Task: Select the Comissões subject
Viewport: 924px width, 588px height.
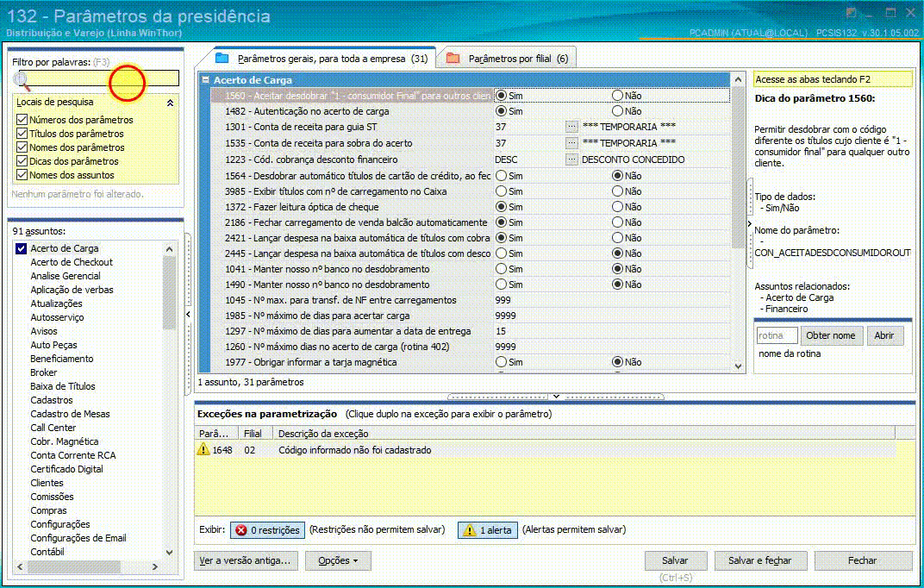Action: coord(52,497)
